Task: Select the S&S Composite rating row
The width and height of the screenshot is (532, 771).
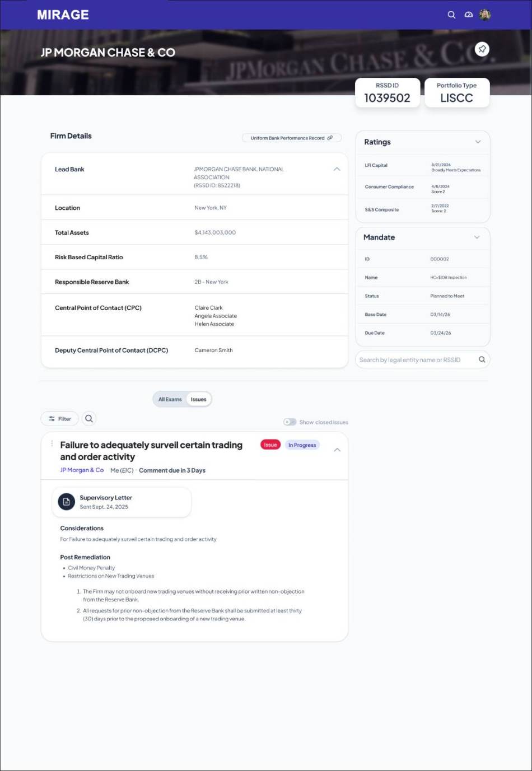Action: pyautogui.click(x=423, y=209)
